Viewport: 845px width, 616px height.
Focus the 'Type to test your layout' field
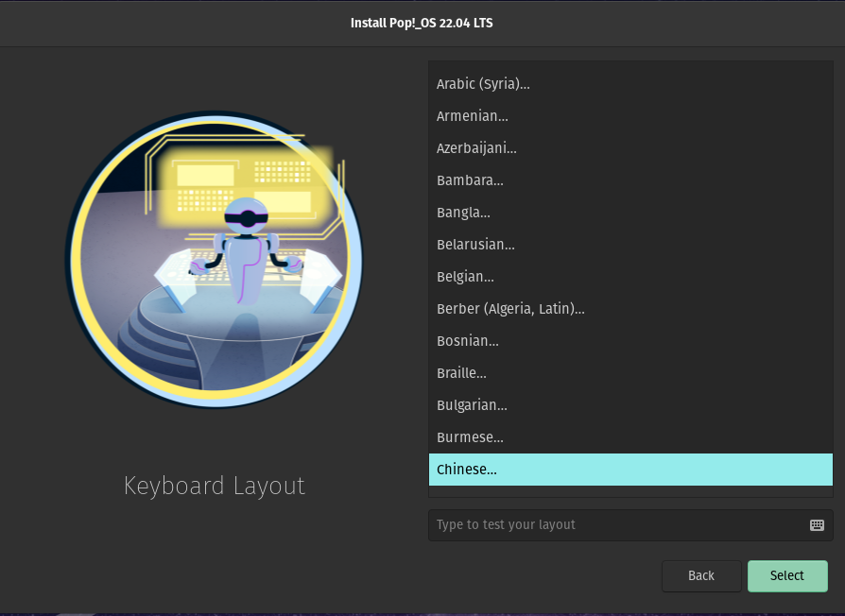[630, 525]
